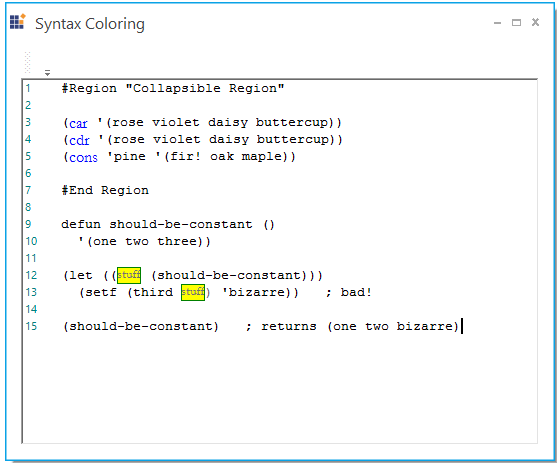The height and width of the screenshot is (463, 557).
Task: Click the Syntax Coloring app icon
Action: point(18,22)
